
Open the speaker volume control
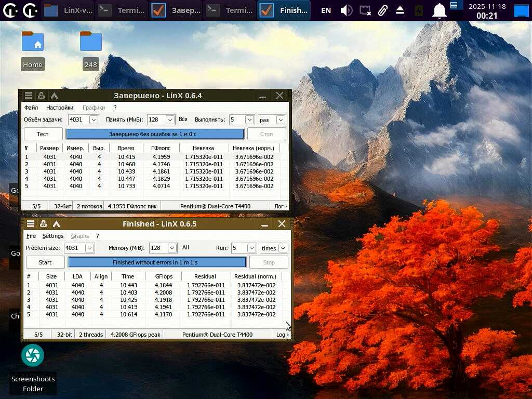click(347, 10)
